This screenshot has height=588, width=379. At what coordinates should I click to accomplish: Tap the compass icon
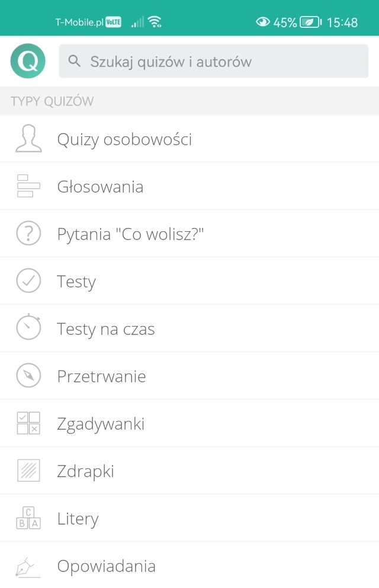pyautogui.click(x=28, y=376)
